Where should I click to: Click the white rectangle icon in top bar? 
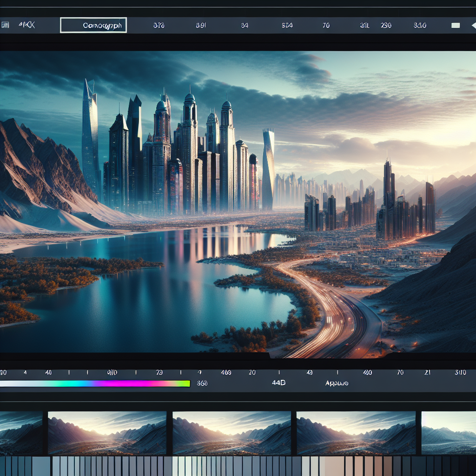[x=455, y=26]
